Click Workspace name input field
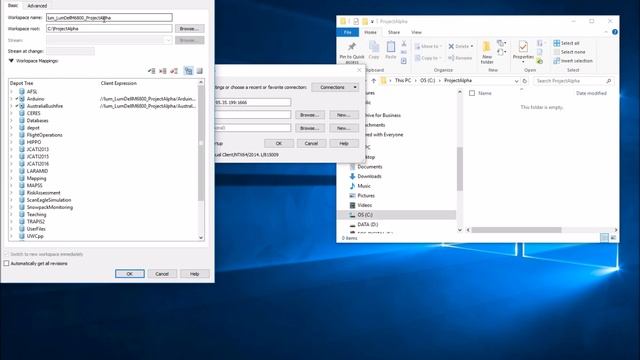The image size is (640, 360). [x=109, y=18]
